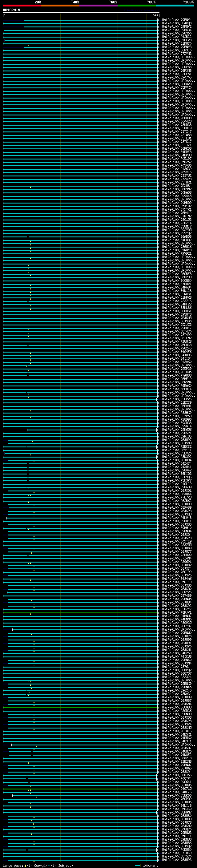Select the UniRef100_Q6JSM7 row label
This screenshot has width=197, height=868.
177,748
